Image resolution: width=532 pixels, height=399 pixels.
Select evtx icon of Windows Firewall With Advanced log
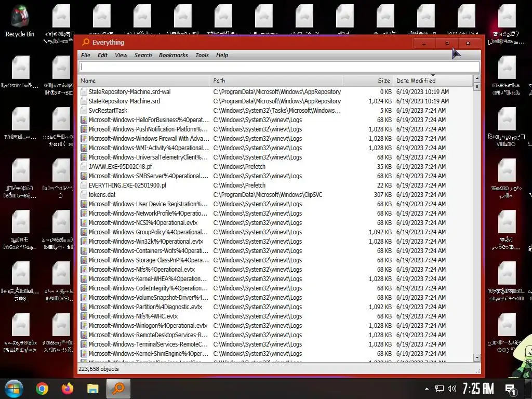[x=84, y=138]
